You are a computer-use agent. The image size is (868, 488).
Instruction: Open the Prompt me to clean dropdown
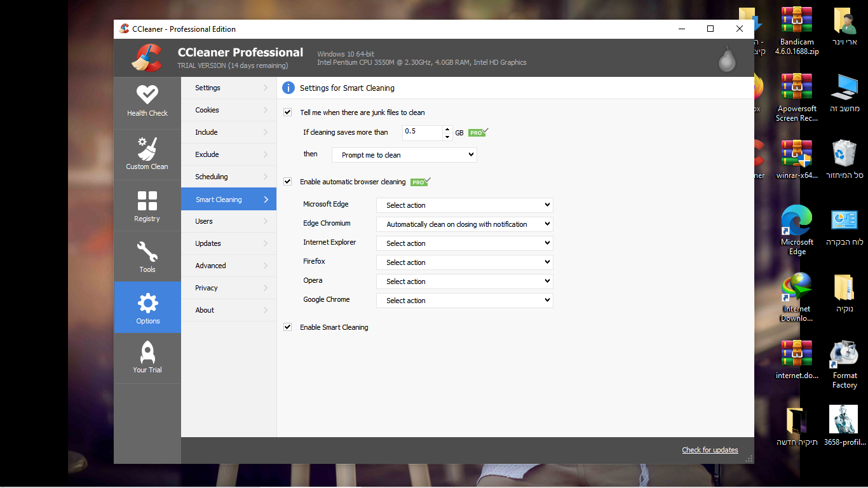tap(404, 154)
